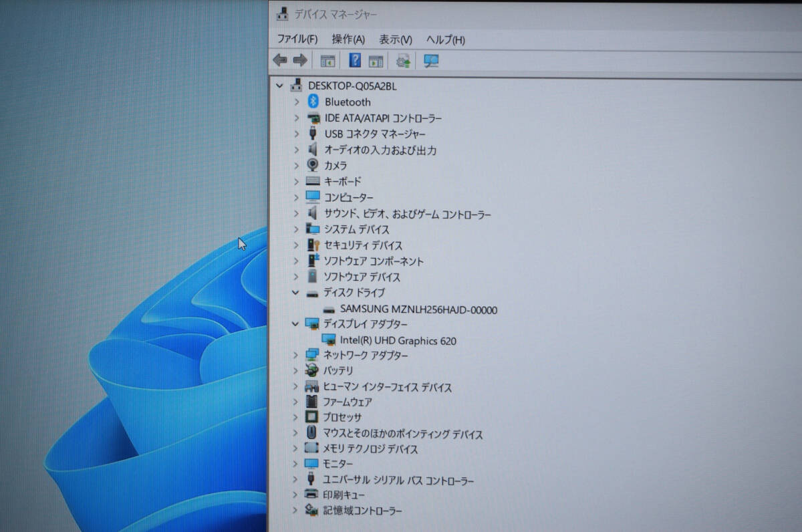Image resolution: width=802 pixels, height=532 pixels.
Task: Select the セキュリティ デバイス row label
Action: (364, 245)
